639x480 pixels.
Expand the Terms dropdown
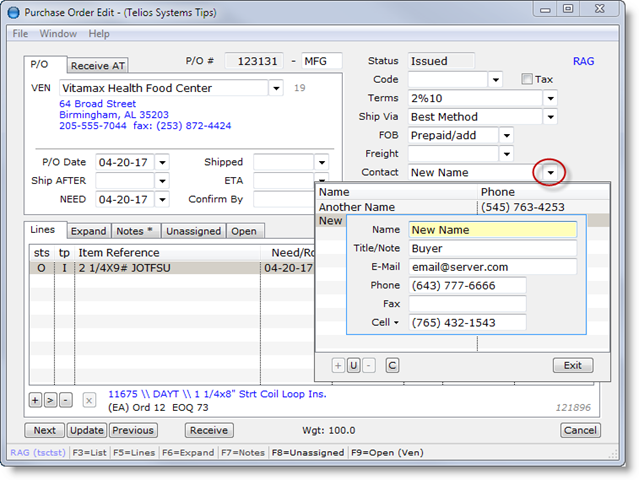(550, 99)
